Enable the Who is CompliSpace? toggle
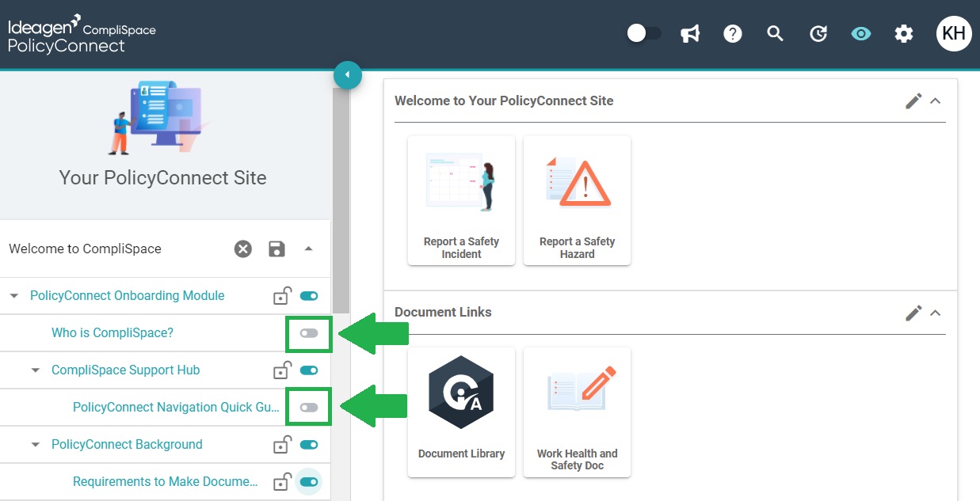This screenshot has width=980, height=501. click(309, 333)
